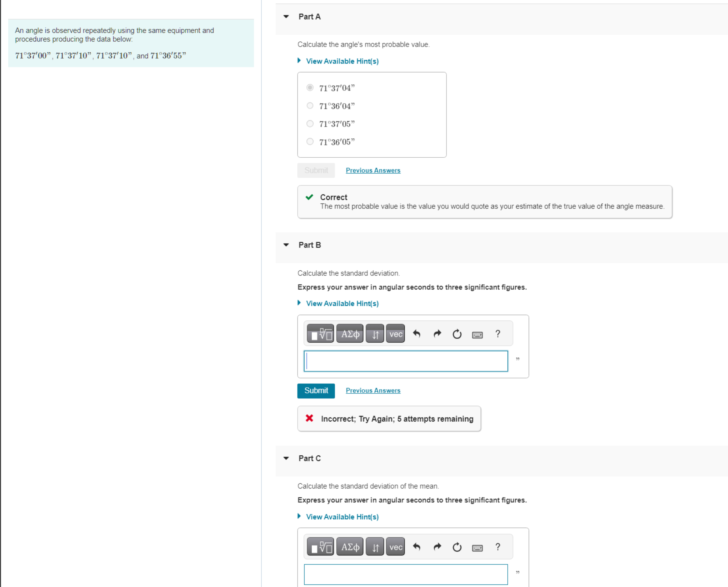Viewport: 728px width, 587px height.
Task: Select the 71°36′05″ radio option
Action: [310, 142]
